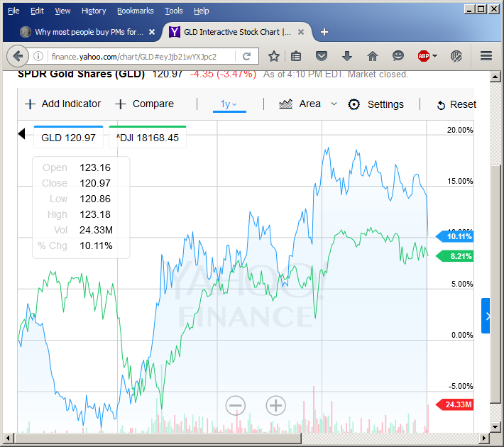Zoom in chart with plus circle
The height and width of the screenshot is (447, 504).
tap(276, 406)
